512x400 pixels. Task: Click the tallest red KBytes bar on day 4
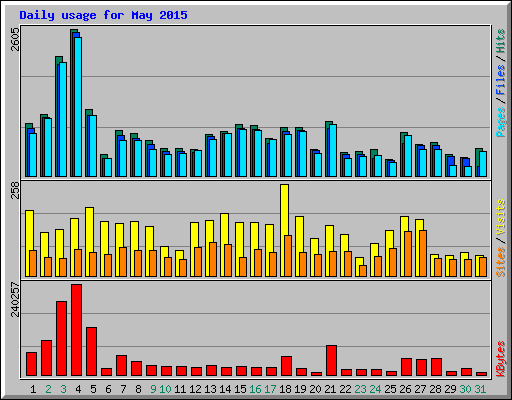tap(76, 330)
